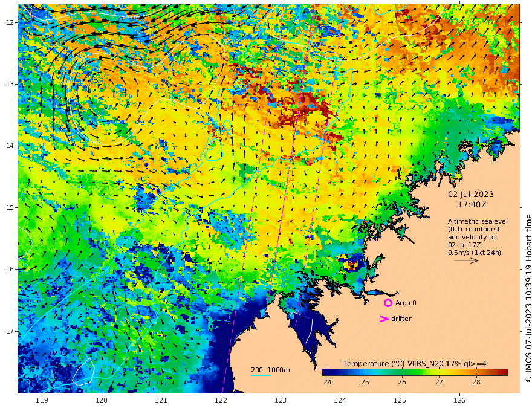Click the longitude label 121
This screenshot has height=411, width=532.
pyautogui.click(x=161, y=401)
